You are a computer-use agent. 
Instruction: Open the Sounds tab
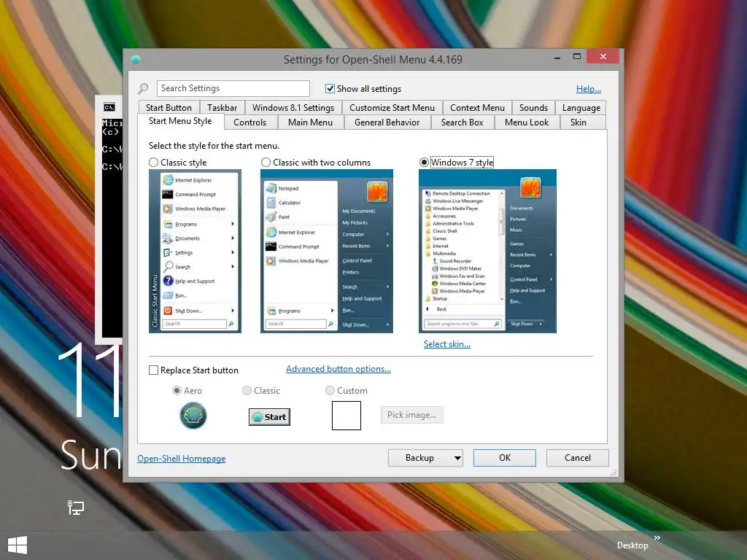click(533, 108)
